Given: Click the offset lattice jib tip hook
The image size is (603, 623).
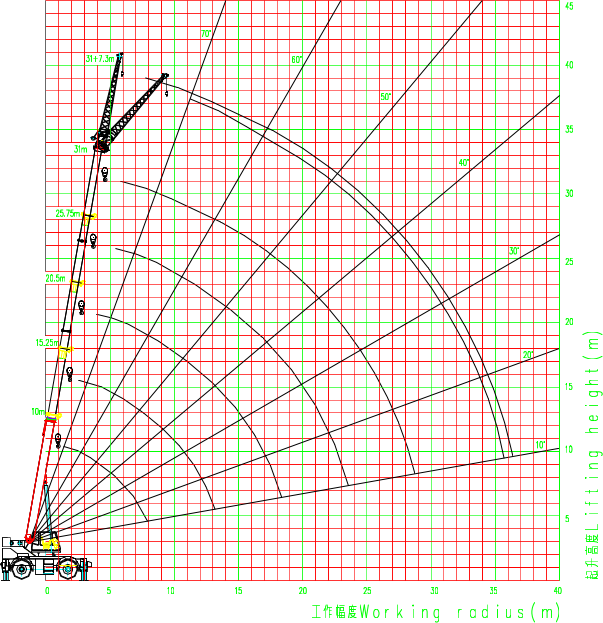Looking at the screenshot, I should (x=166, y=93).
